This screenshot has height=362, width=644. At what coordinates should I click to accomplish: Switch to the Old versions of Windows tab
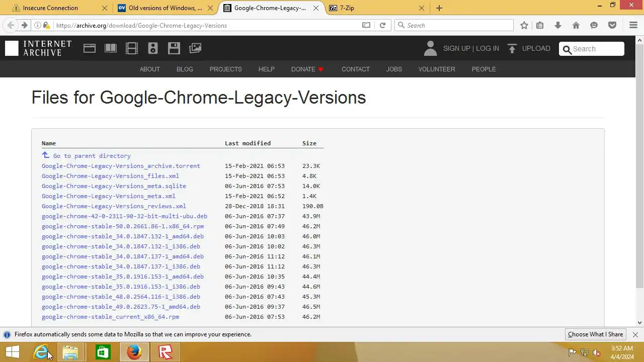(x=165, y=8)
